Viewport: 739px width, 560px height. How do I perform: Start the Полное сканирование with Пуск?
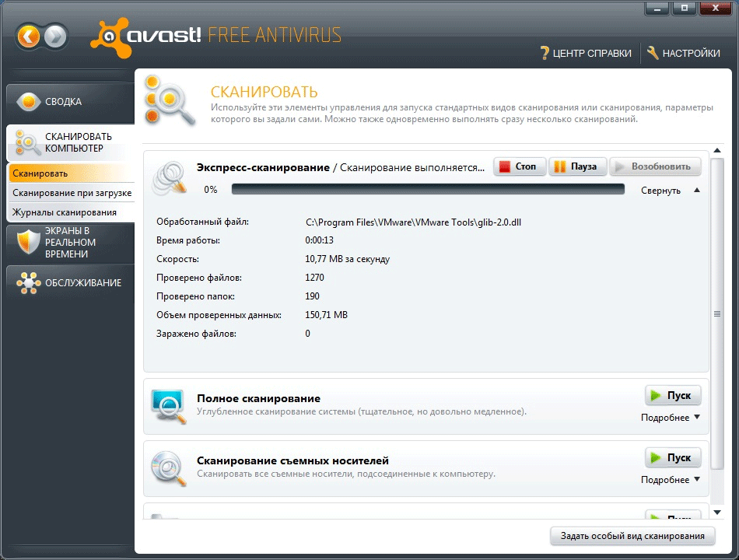(x=672, y=395)
